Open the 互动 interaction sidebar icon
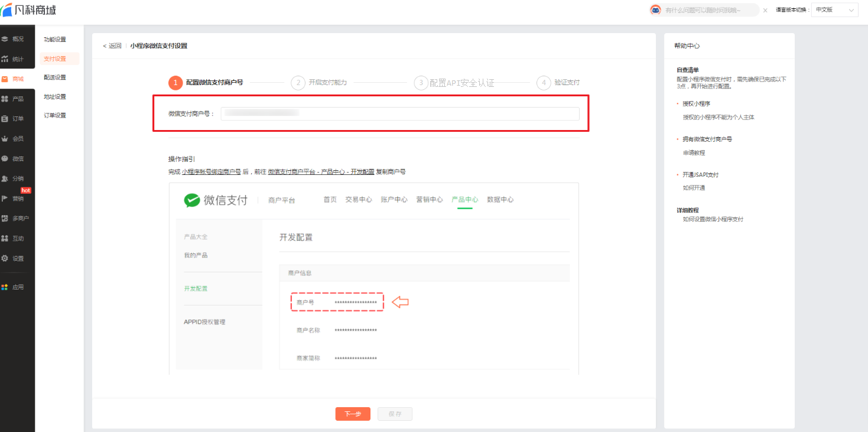The width and height of the screenshot is (868, 432). (5, 238)
